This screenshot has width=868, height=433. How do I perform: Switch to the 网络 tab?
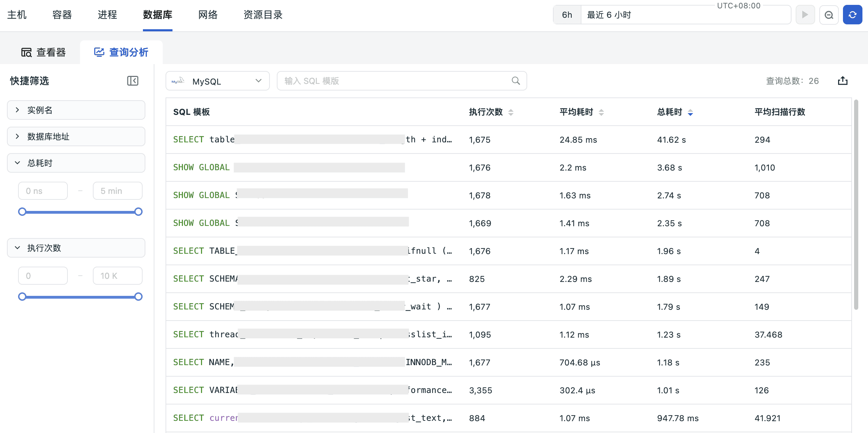point(208,15)
